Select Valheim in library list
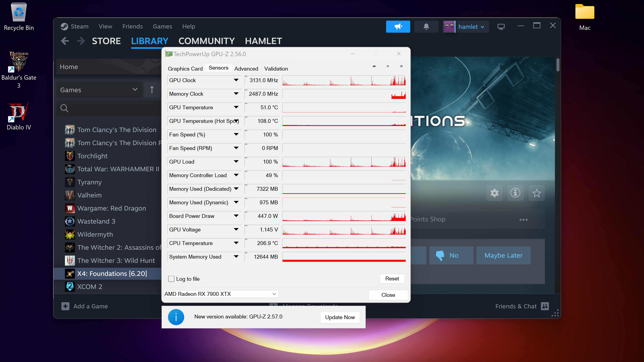This screenshot has width=644, height=362. coord(108,195)
